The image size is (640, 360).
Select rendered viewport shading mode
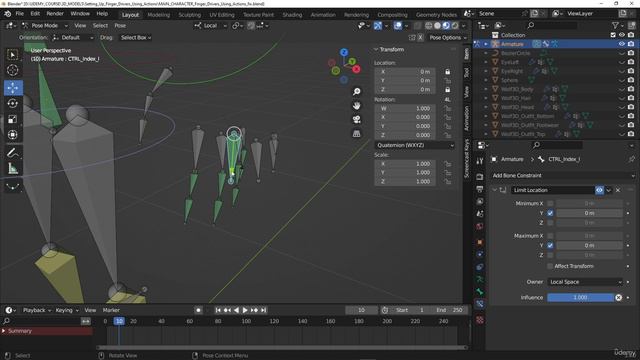tap(455, 25)
